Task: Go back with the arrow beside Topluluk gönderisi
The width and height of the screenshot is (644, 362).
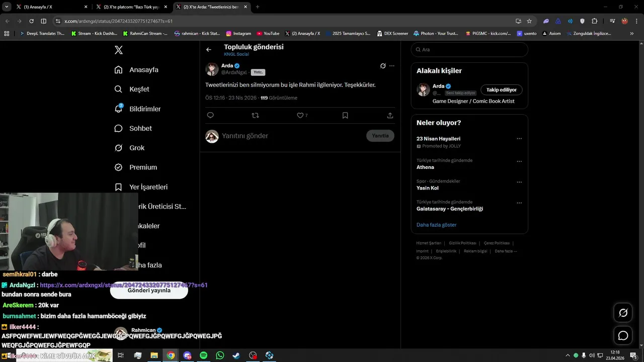Action: (x=209, y=49)
